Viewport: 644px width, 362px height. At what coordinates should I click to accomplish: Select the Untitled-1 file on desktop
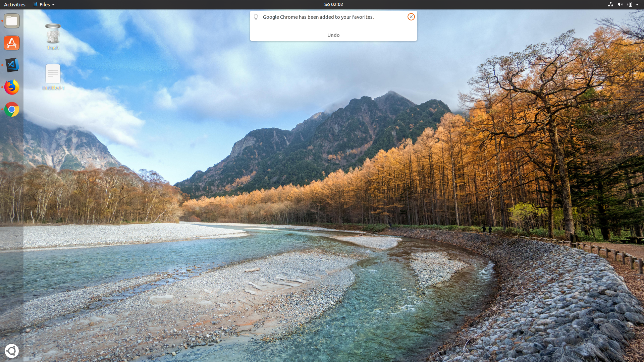pos(53,74)
